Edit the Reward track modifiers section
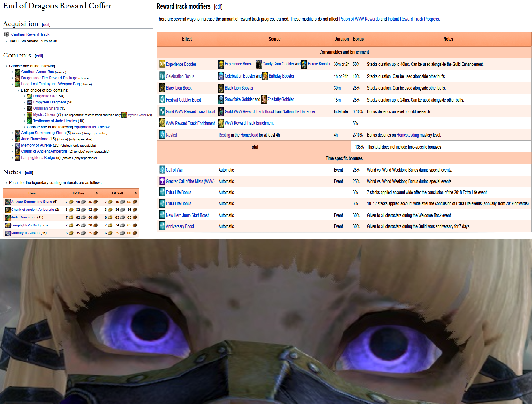Screen dimensions: 532x404 218,7
